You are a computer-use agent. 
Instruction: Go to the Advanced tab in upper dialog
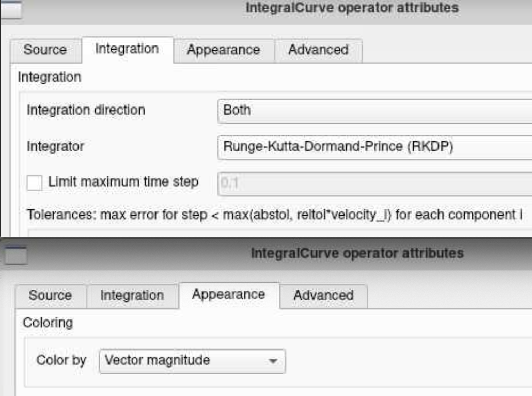click(x=318, y=50)
